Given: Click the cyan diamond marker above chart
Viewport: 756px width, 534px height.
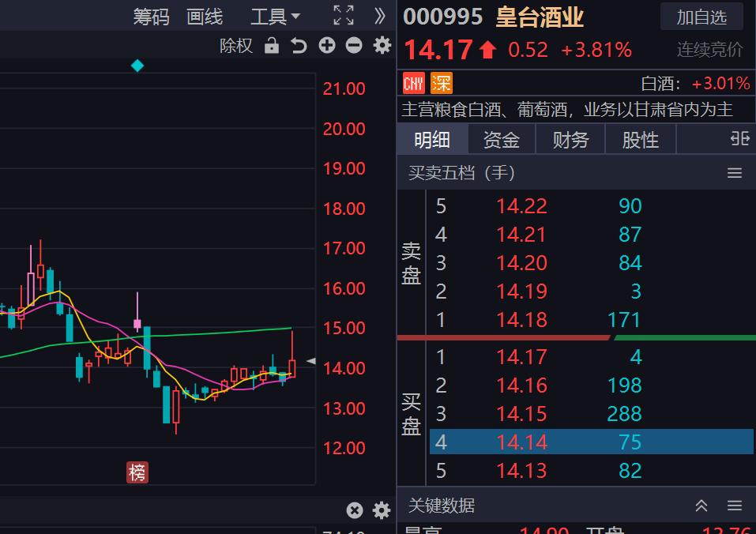Looking at the screenshot, I should click(x=137, y=66).
